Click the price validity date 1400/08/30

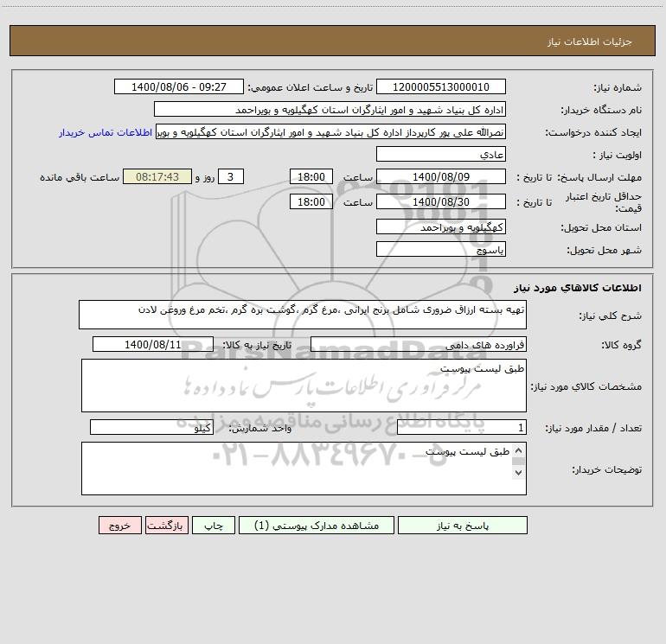point(441,201)
